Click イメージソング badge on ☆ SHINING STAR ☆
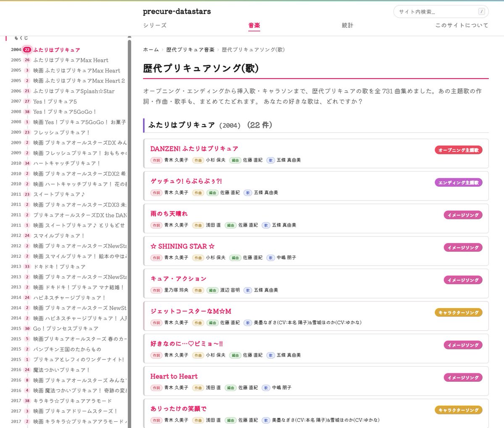 tap(463, 248)
